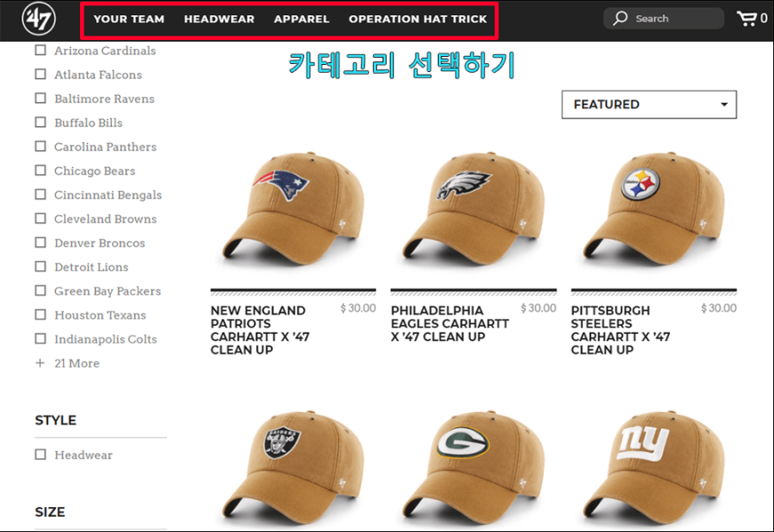This screenshot has height=532, width=774.
Task: Click the plus icon beside 21 More
Action: tap(40, 363)
